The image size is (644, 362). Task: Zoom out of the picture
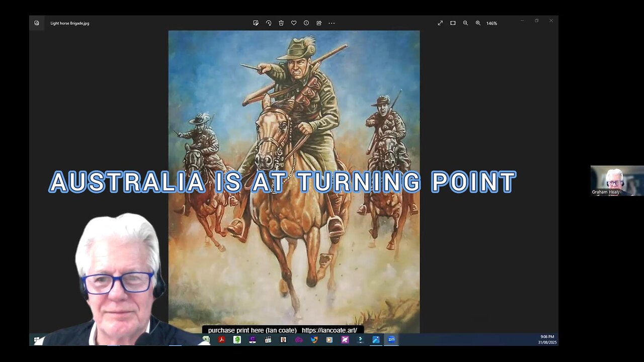pyautogui.click(x=465, y=23)
